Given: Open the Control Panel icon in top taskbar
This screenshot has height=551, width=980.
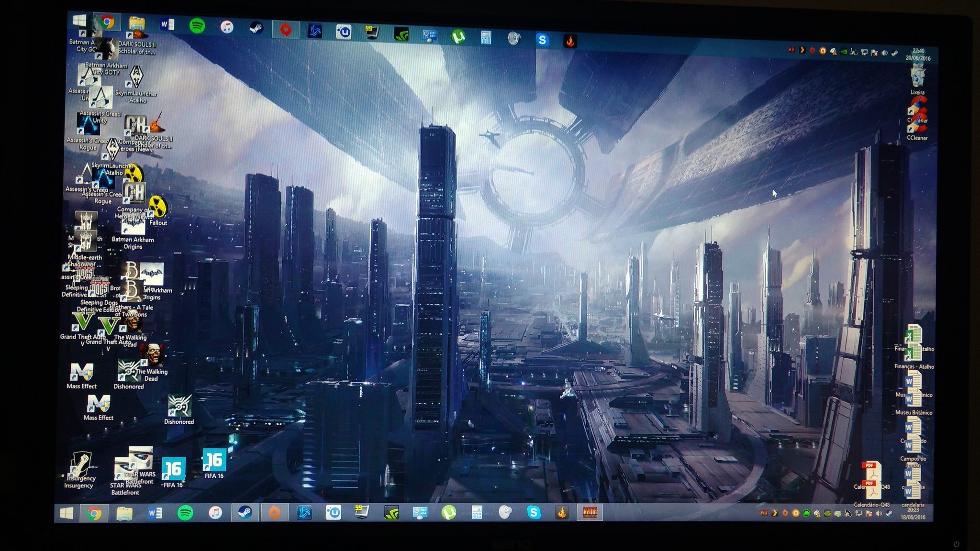Looking at the screenshot, I should tap(429, 35).
